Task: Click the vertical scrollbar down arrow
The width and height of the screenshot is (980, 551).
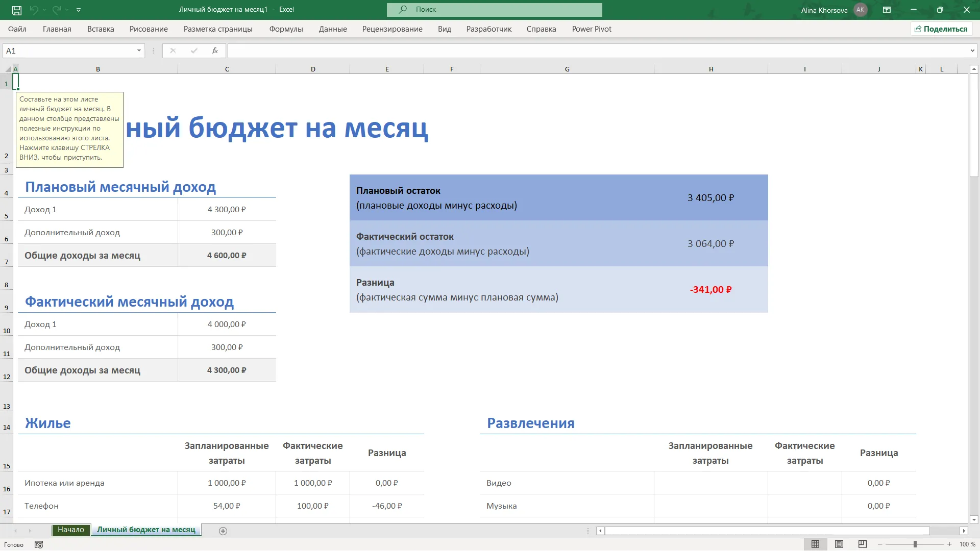Action: coord(974,520)
